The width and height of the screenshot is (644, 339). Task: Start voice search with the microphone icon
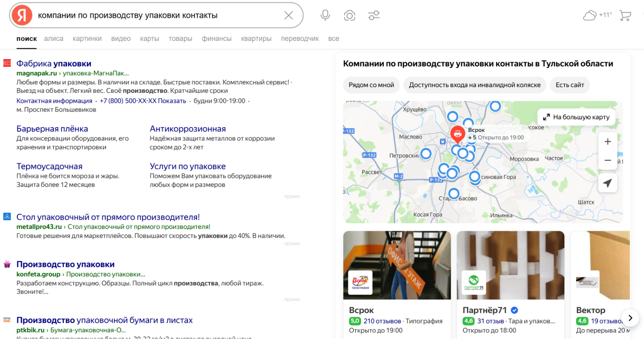[x=325, y=15]
